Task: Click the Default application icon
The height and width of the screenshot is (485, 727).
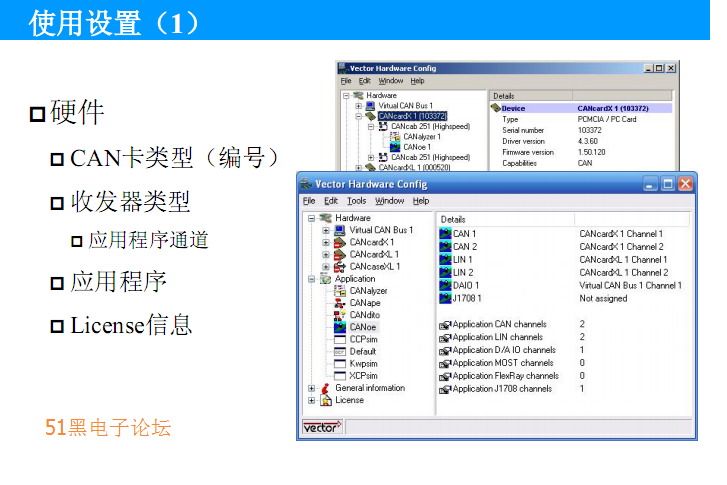Action: point(340,351)
